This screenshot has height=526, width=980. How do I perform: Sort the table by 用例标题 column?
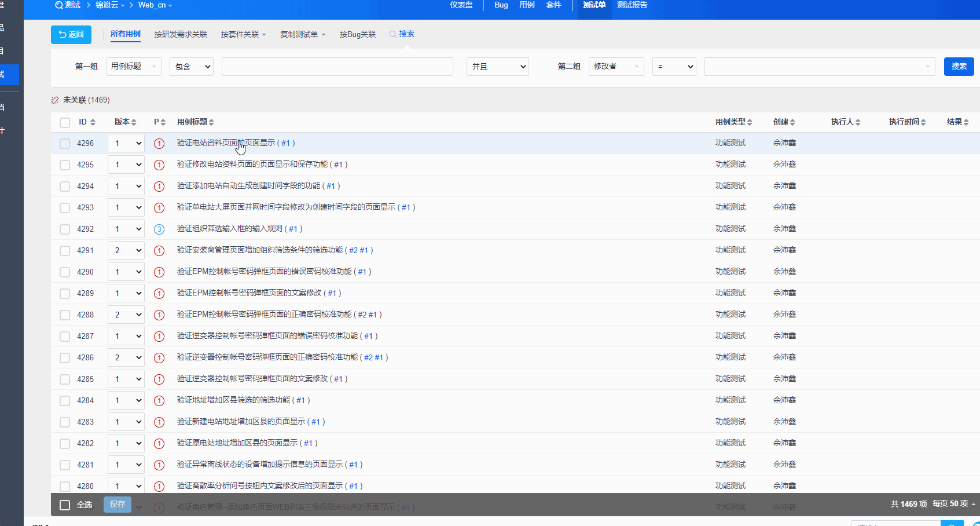(x=211, y=122)
